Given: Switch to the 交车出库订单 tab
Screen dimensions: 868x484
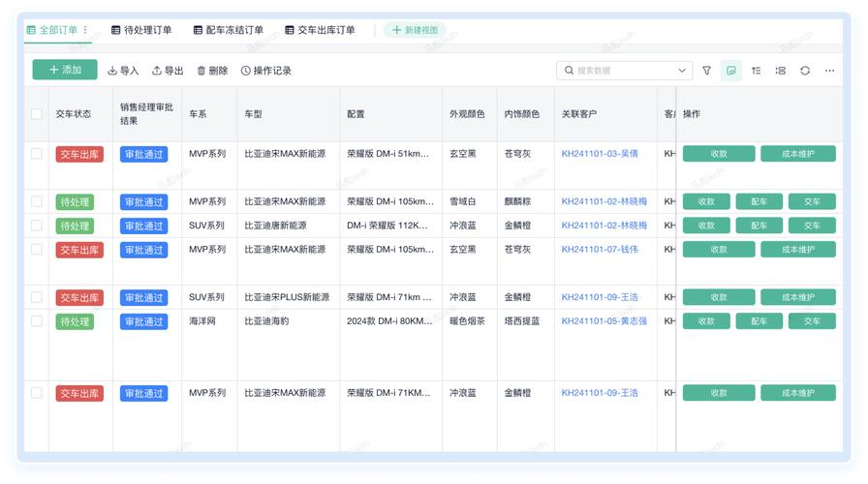Looking at the screenshot, I should tap(320, 30).
